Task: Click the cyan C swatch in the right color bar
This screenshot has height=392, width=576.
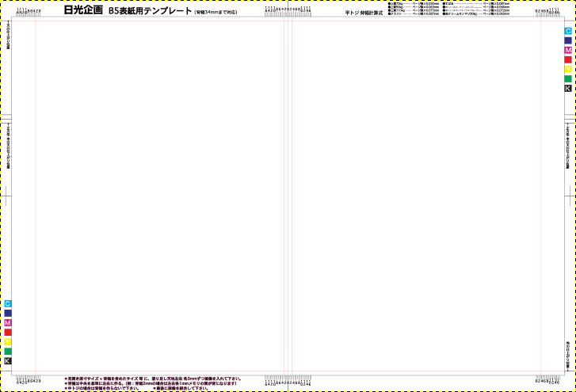Action: [x=568, y=31]
